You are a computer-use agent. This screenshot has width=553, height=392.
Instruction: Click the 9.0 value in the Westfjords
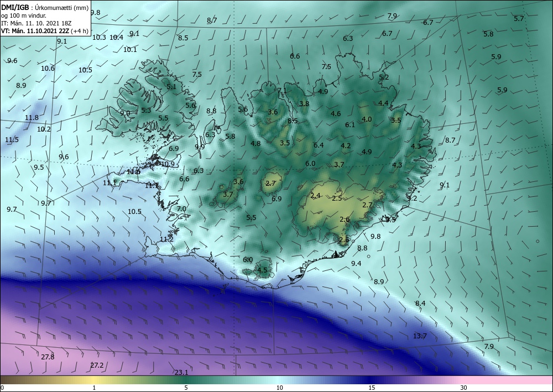125,113
